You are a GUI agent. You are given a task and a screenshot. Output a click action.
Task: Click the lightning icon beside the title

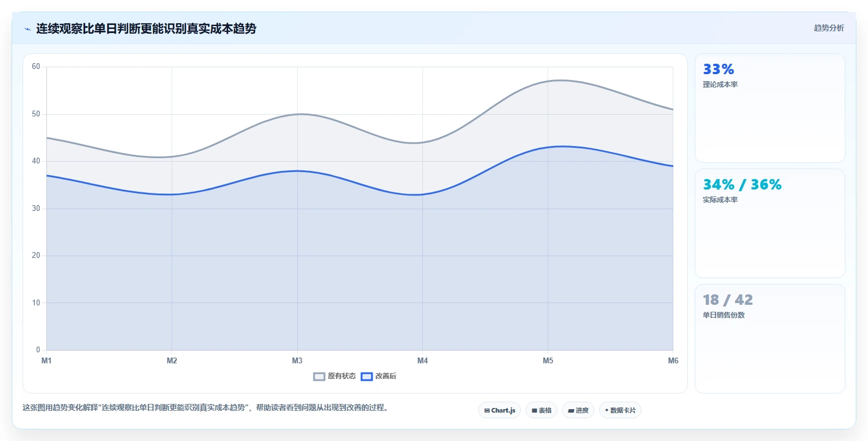[27, 29]
